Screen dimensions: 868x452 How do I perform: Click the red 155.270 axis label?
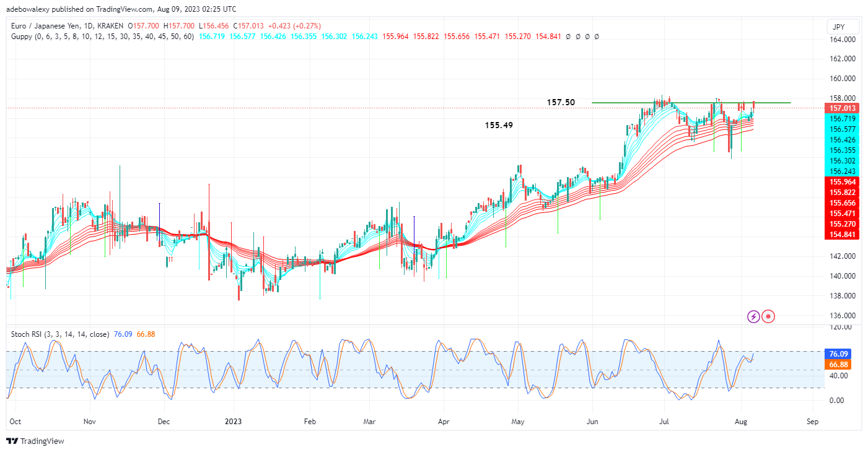(x=843, y=224)
